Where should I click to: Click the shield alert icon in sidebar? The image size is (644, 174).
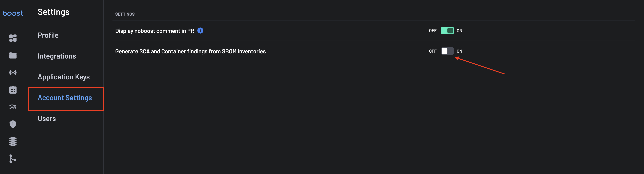click(x=13, y=124)
